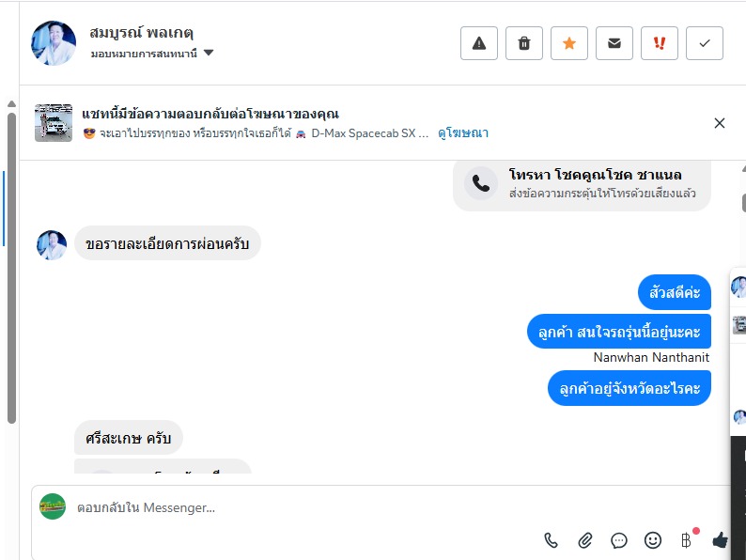Click the warning triangle icon in header
Viewport: 746px width, 560px height.
[x=479, y=43]
